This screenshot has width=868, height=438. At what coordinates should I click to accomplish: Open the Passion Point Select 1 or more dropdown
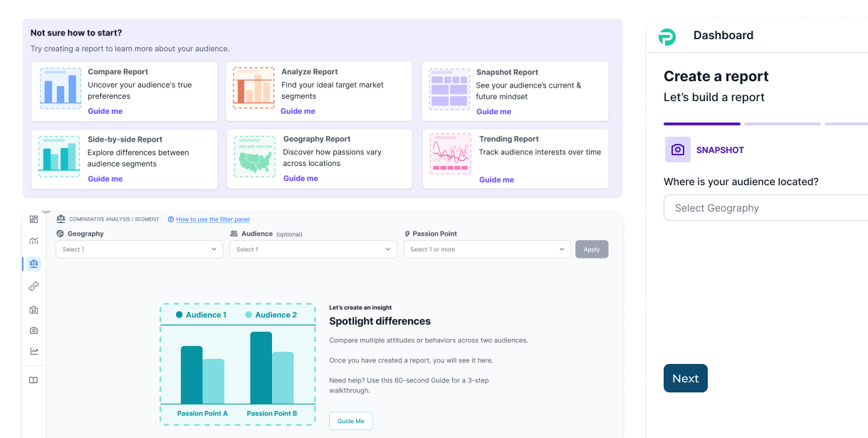point(487,249)
